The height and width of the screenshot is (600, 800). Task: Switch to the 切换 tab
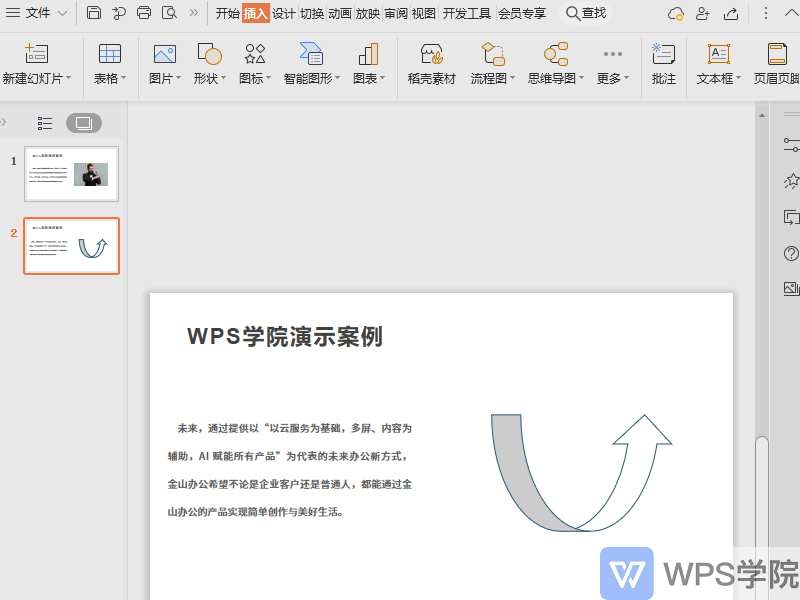click(x=312, y=13)
